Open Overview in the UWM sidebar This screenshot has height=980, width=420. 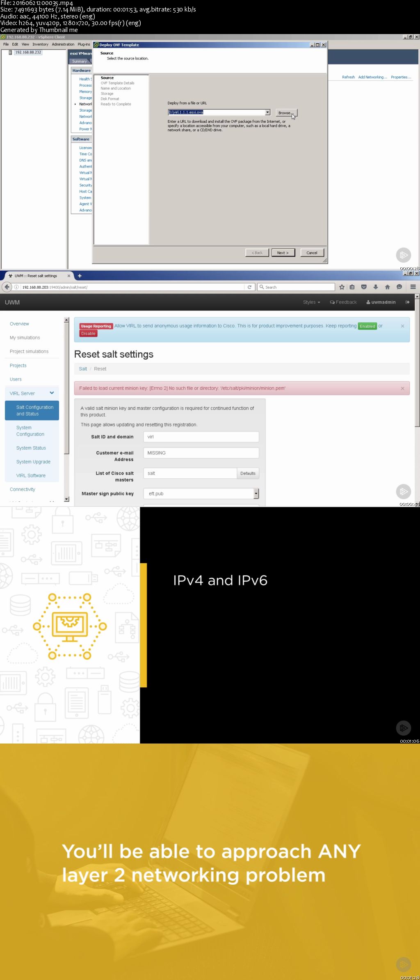click(19, 324)
